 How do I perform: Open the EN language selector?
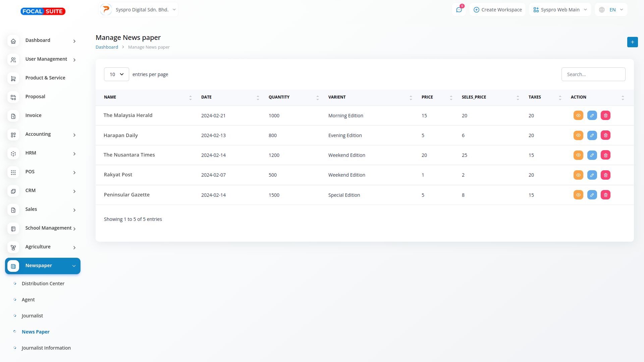pos(611,10)
